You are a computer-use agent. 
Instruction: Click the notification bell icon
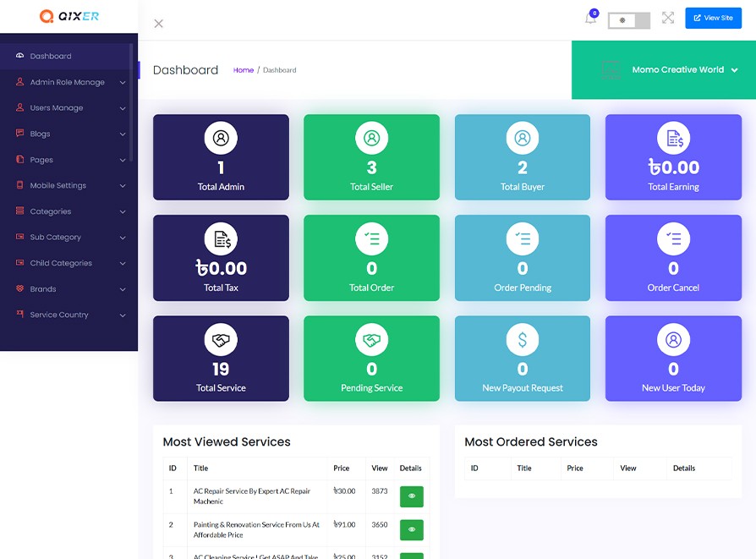590,19
